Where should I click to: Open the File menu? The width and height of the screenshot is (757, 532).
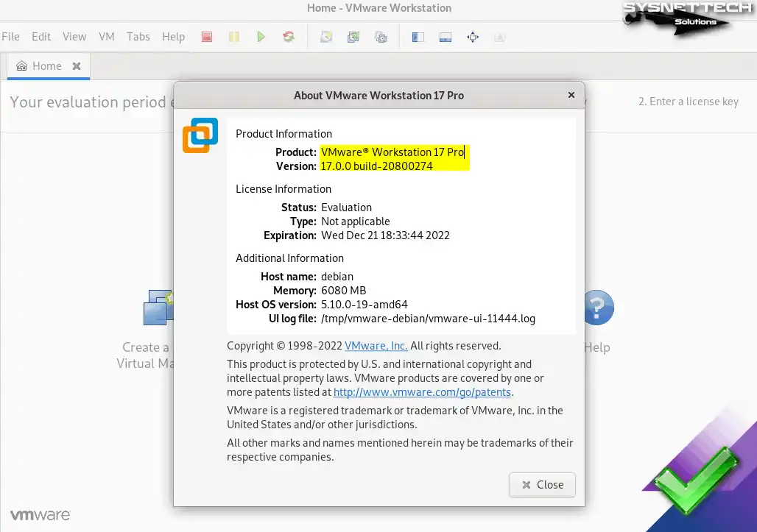(11, 37)
